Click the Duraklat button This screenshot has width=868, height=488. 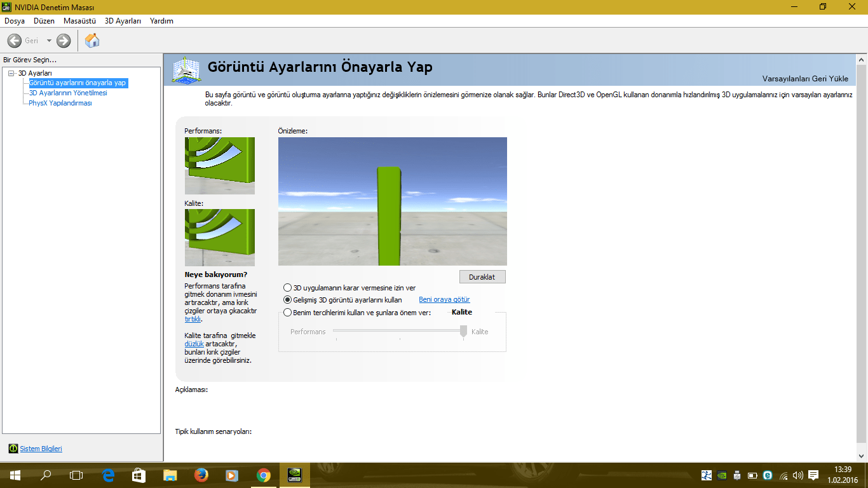(x=482, y=277)
